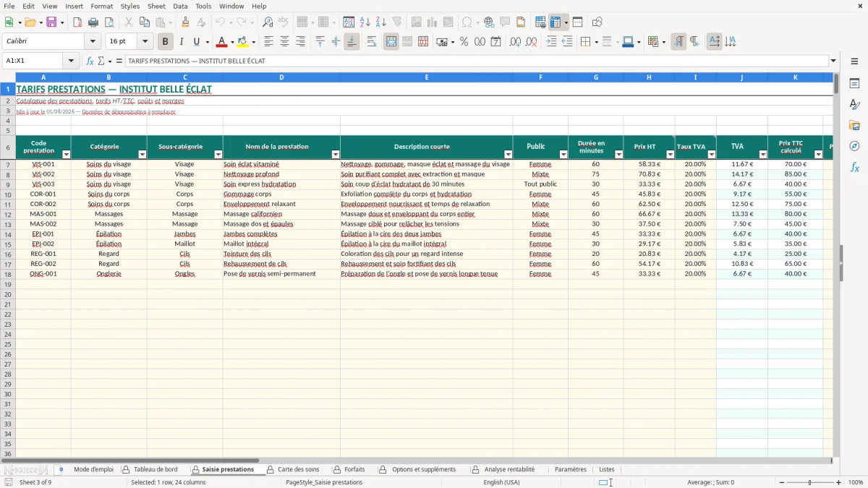Screen dimensions: 868x488
Task: Toggle Bold formatting
Action: click(165, 42)
